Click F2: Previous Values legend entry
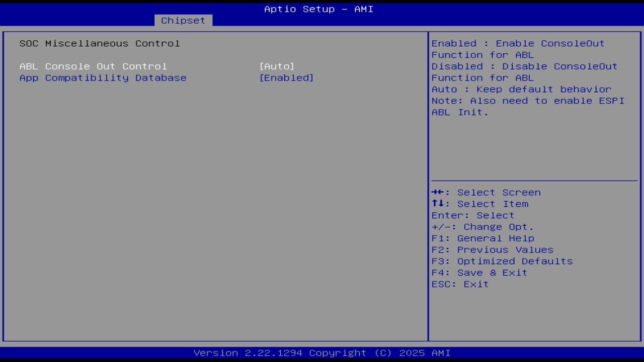 (x=492, y=249)
